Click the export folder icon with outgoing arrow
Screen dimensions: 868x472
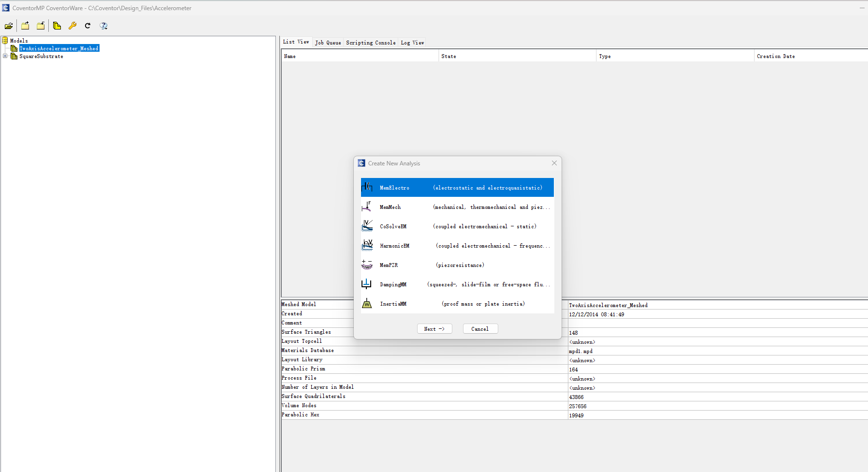point(25,26)
